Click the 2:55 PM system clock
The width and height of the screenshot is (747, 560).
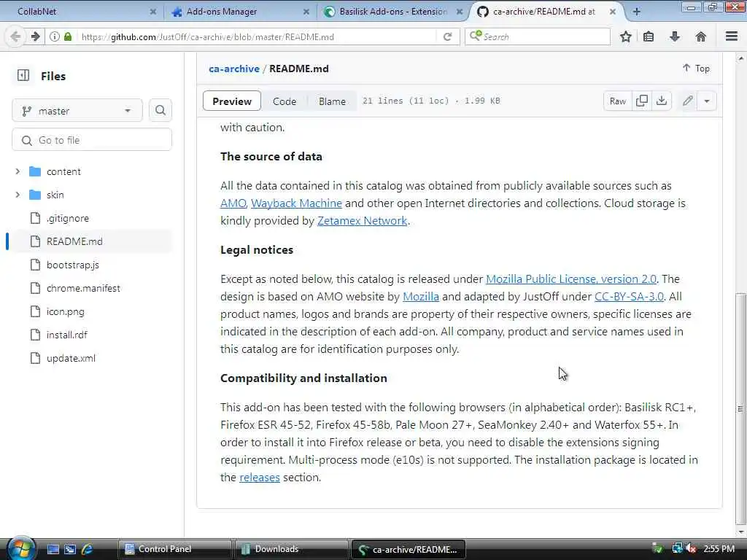719,549
